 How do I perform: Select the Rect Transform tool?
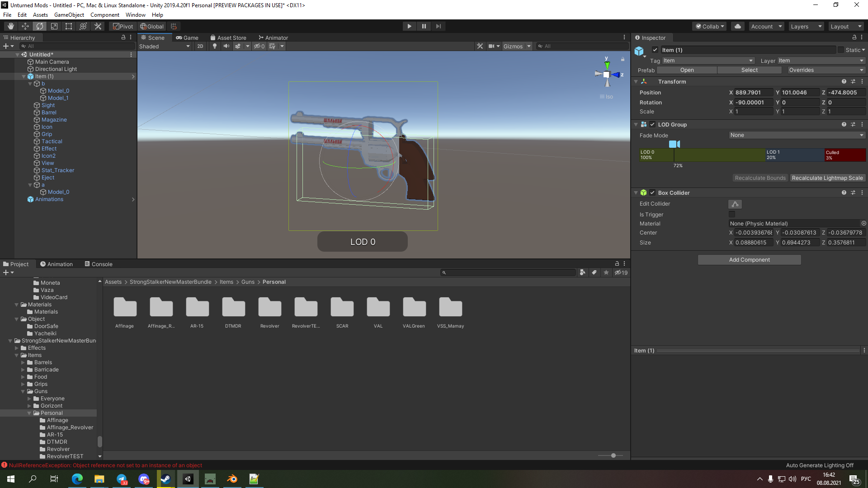[x=68, y=26]
